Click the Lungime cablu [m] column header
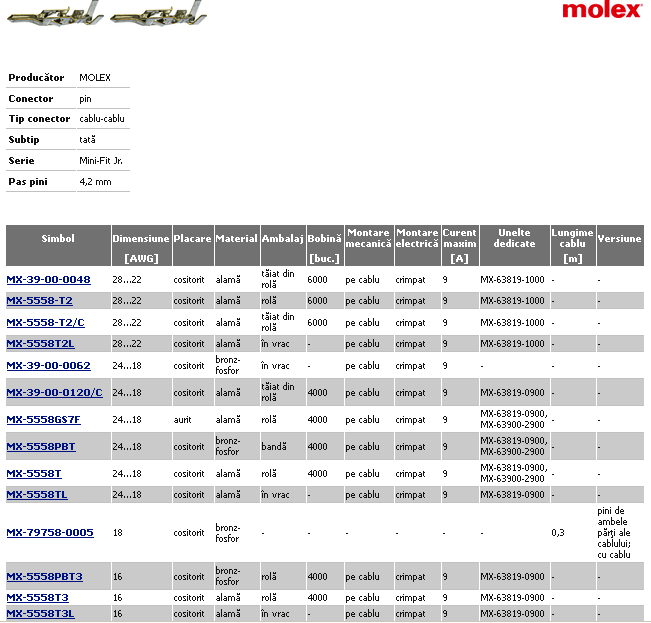The height and width of the screenshot is (623, 651). pos(573,245)
